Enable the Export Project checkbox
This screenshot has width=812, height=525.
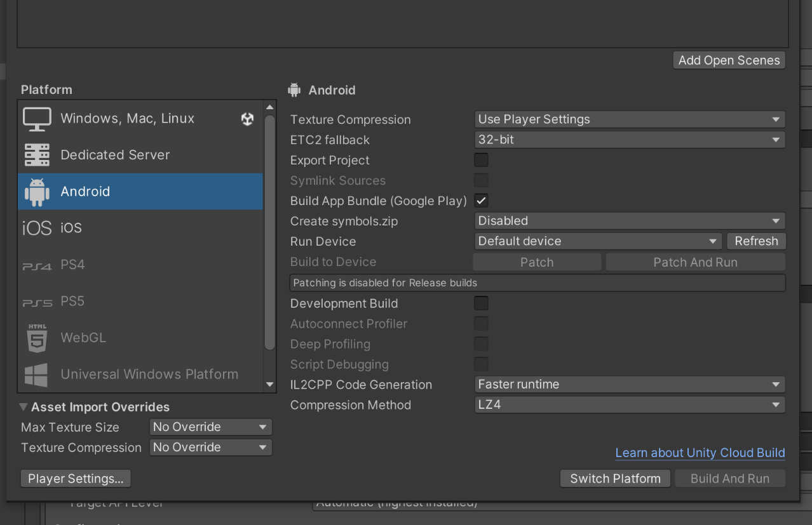pyautogui.click(x=482, y=160)
